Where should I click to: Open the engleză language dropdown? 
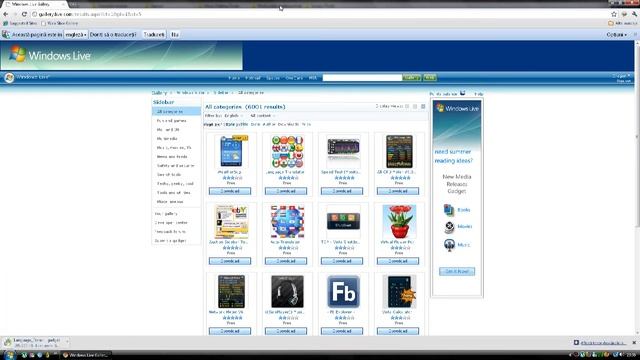tap(76, 35)
